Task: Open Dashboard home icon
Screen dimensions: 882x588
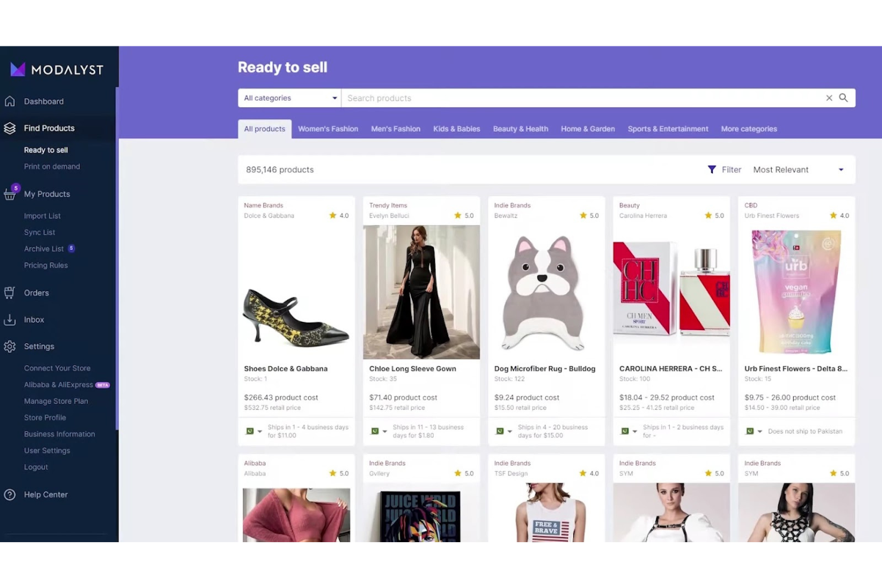Action: [10, 101]
